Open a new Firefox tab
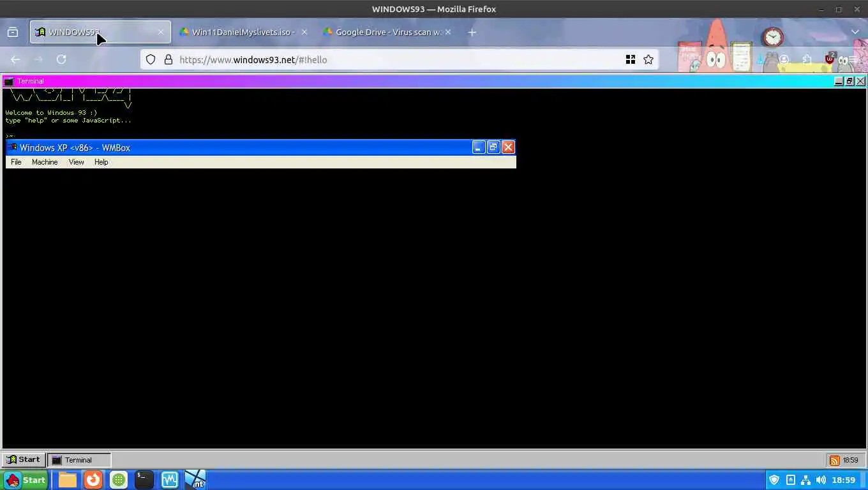This screenshot has height=490, width=868. coord(472,32)
